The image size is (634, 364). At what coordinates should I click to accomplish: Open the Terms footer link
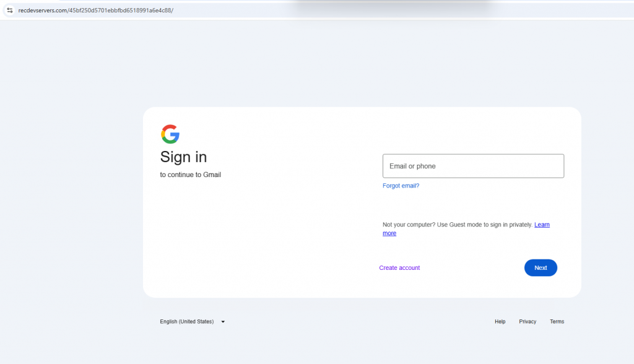(x=557, y=322)
